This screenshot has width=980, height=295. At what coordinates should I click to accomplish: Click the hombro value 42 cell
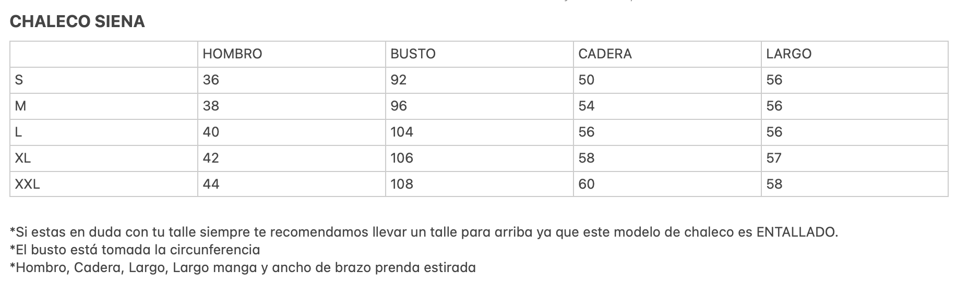point(292,158)
